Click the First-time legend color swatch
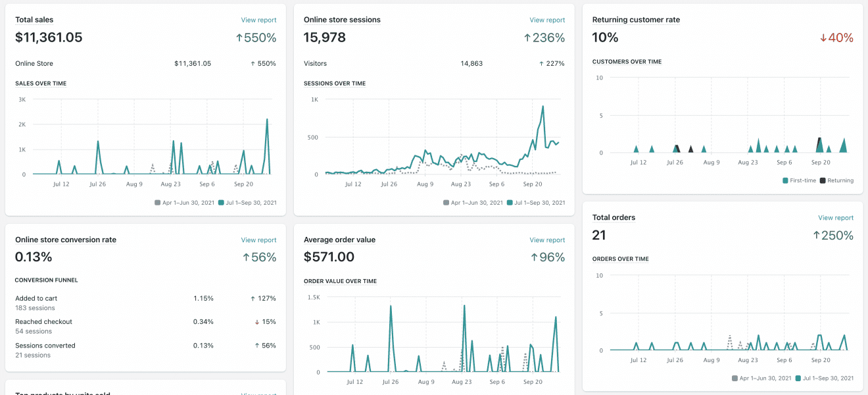 pos(785,180)
